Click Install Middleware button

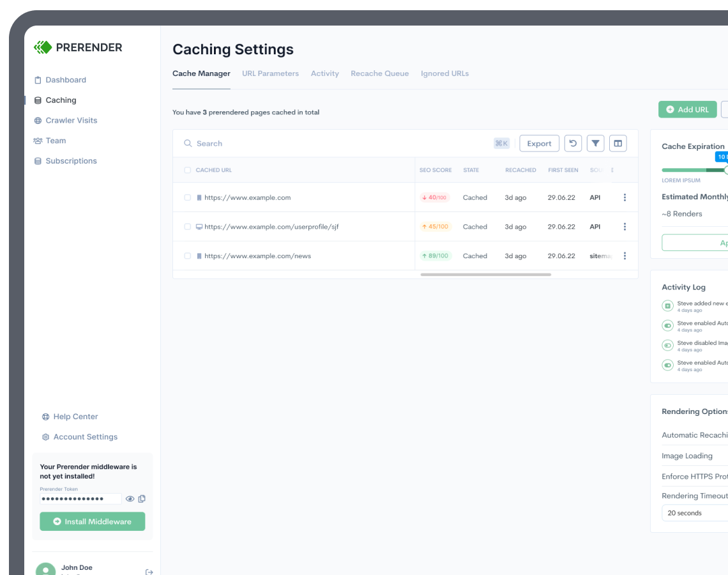point(93,521)
